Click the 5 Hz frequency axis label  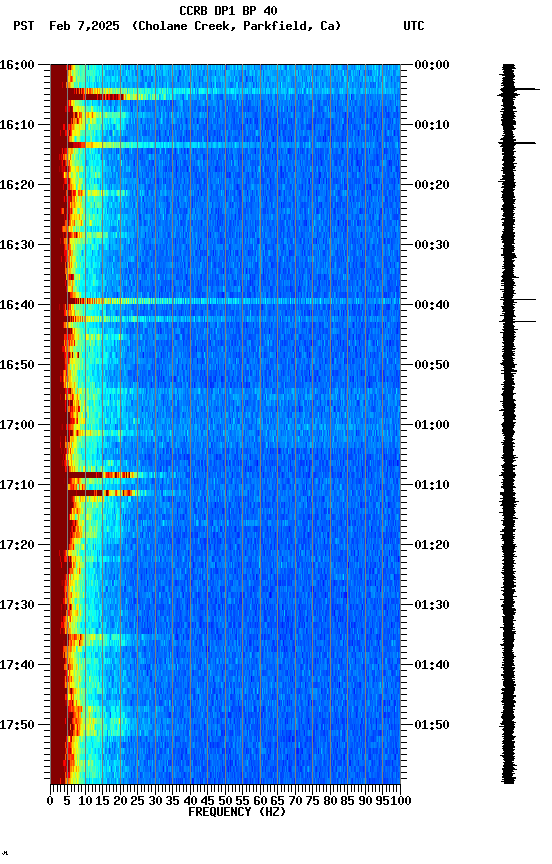point(67,801)
